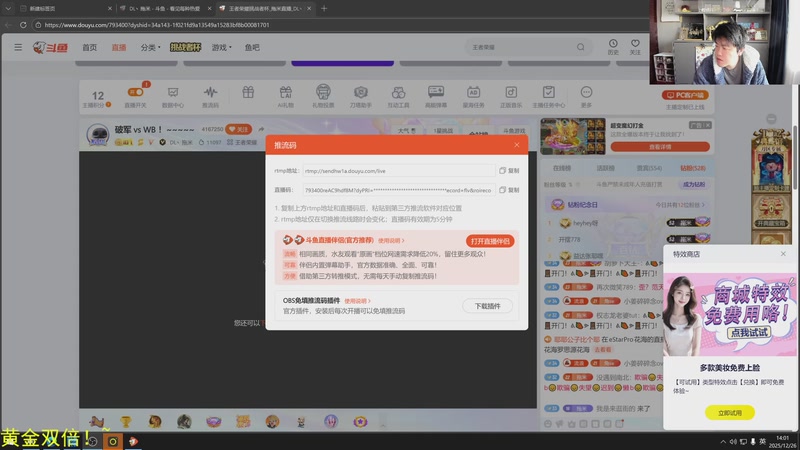This screenshot has width=800, height=450.
Task: Expand the 游戏 dropdown
Action: (x=221, y=47)
